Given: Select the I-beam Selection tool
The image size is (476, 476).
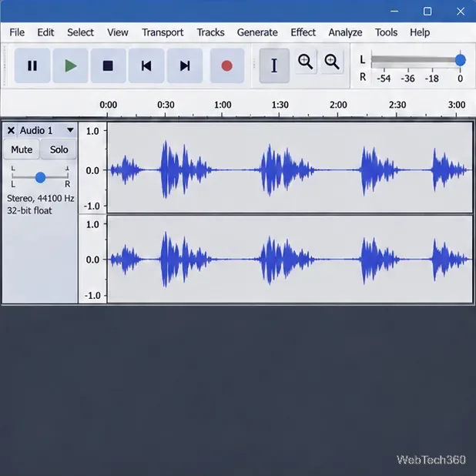Looking at the screenshot, I should pyautogui.click(x=274, y=65).
